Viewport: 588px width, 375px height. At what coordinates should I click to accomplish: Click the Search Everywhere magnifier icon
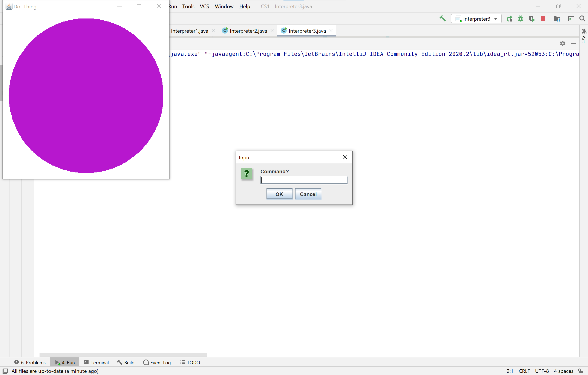point(582,19)
